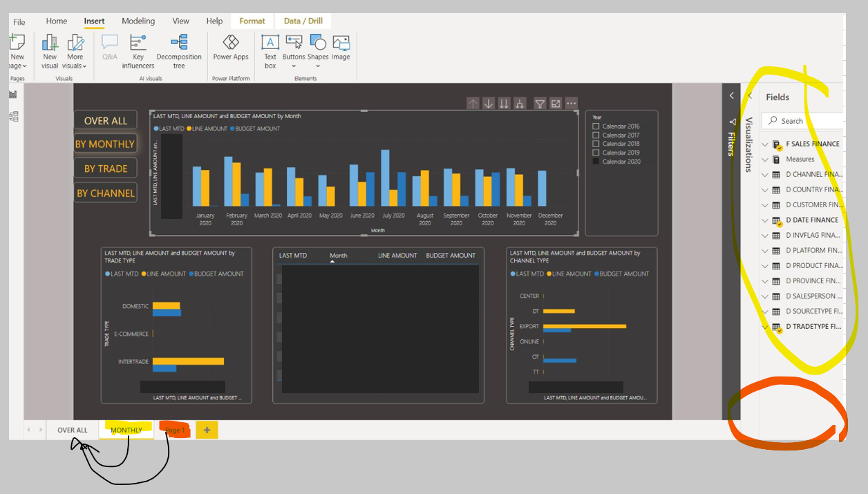Select D INVFLAG FINA... table row

coord(802,236)
